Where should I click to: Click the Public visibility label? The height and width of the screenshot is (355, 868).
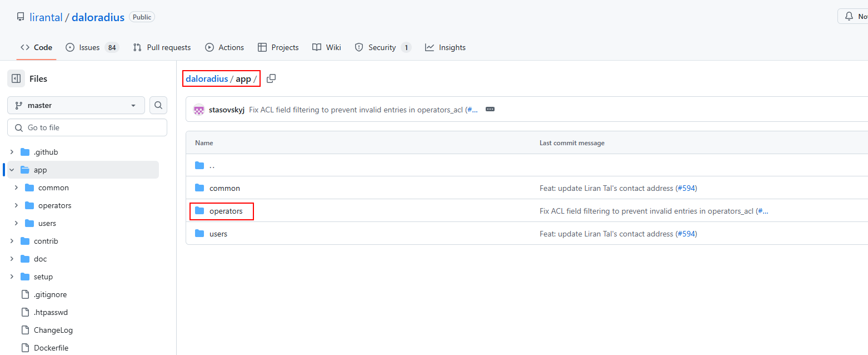point(142,17)
